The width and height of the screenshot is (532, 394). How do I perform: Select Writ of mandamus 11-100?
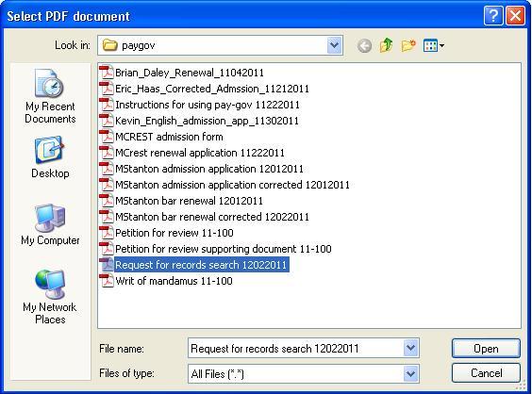click(x=174, y=281)
